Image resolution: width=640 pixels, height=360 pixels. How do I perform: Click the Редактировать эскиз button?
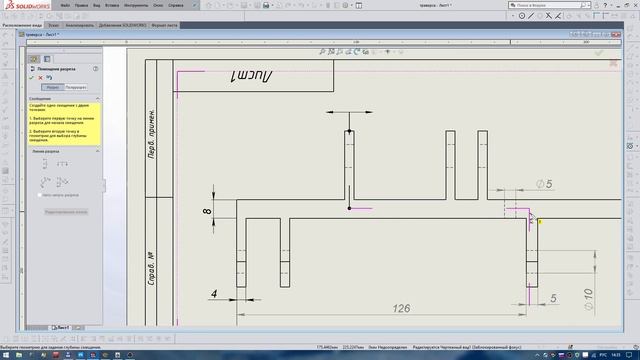pyautogui.click(x=66, y=212)
